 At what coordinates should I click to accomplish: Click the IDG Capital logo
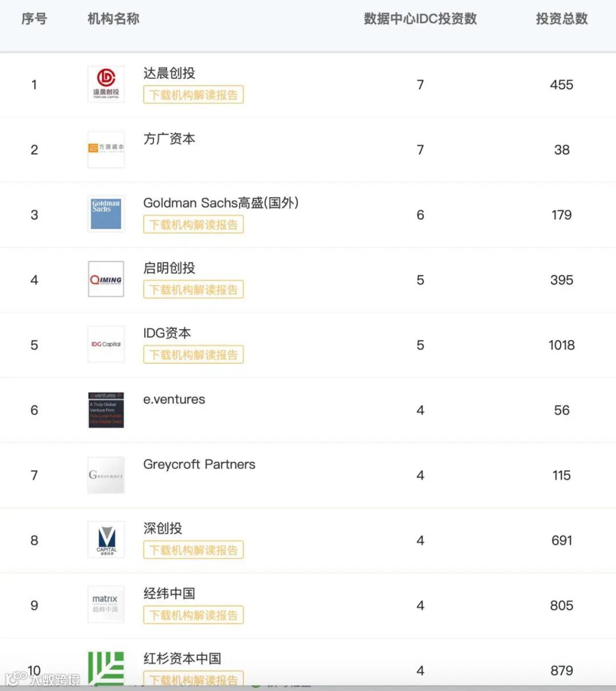[106, 344]
